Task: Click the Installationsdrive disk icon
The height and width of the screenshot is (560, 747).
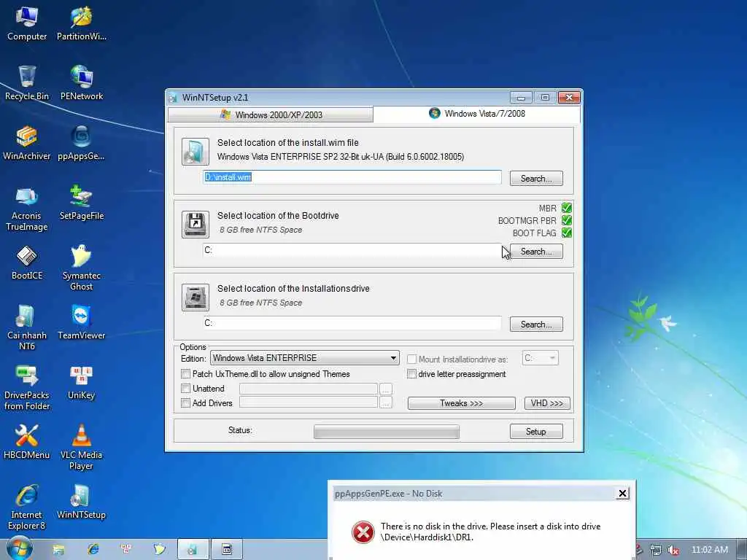Action: click(x=196, y=297)
